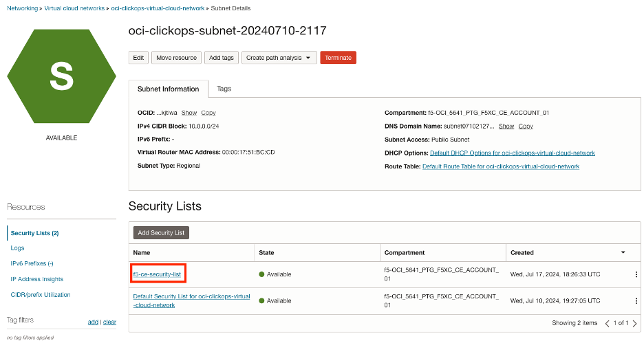
Task: Go to previous page of security lists
Action: click(607, 323)
